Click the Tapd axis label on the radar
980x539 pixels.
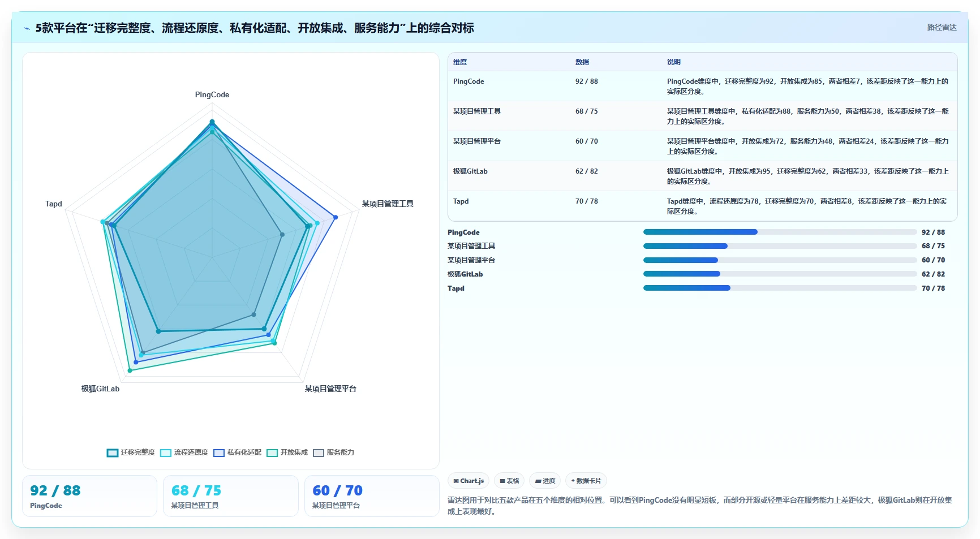(54, 204)
